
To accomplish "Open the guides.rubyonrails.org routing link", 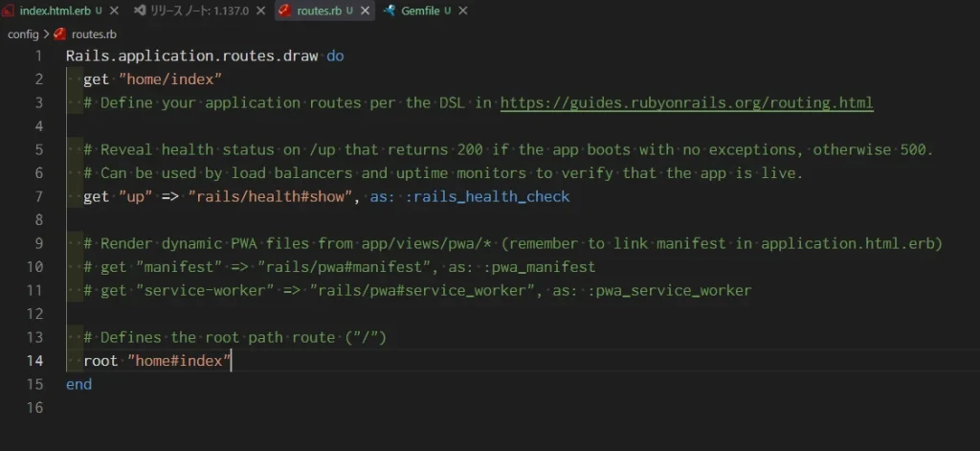I will tap(687, 102).
